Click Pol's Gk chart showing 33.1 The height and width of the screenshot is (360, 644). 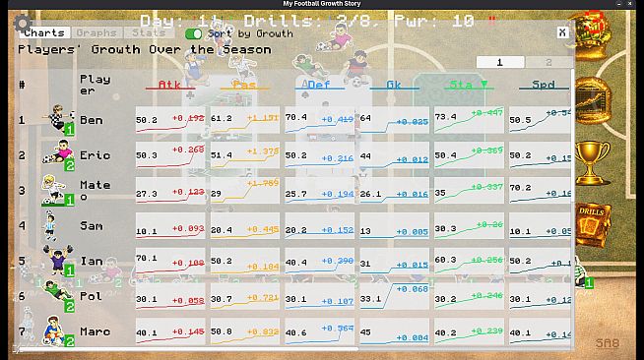point(394,296)
